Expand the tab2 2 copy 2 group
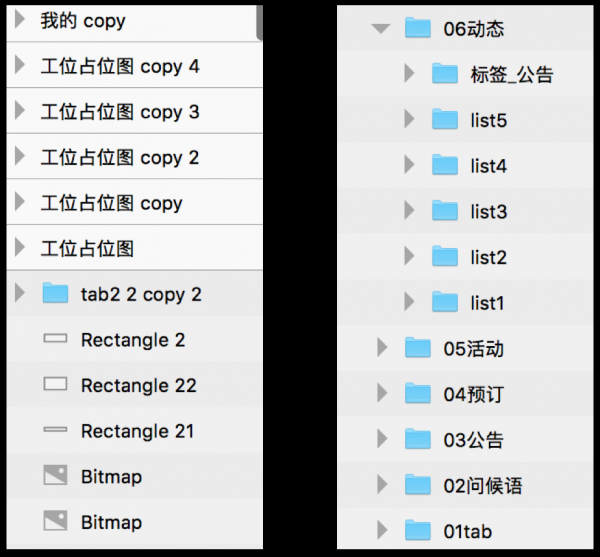Image resolution: width=600 pixels, height=557 pixels. click(x=20, y=294)
